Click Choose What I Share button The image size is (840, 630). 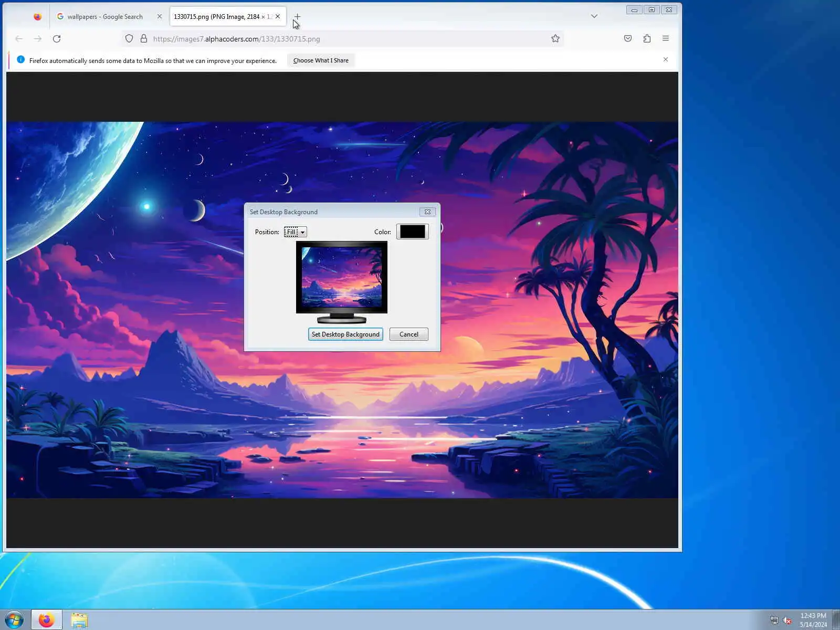click(321, 60)
